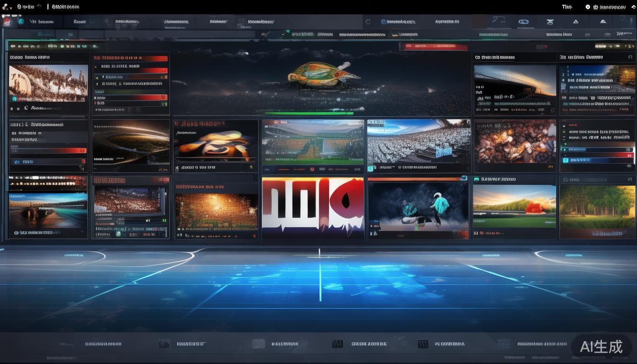Click the refresh circle icon in the top bar
This screenshot has width=637, height=364.
tap(368, 22)
